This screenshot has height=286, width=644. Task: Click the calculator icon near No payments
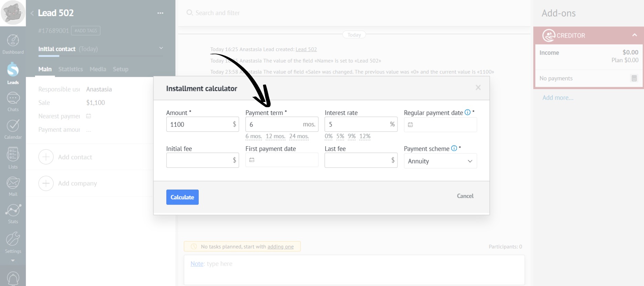(x=634, y=78)
